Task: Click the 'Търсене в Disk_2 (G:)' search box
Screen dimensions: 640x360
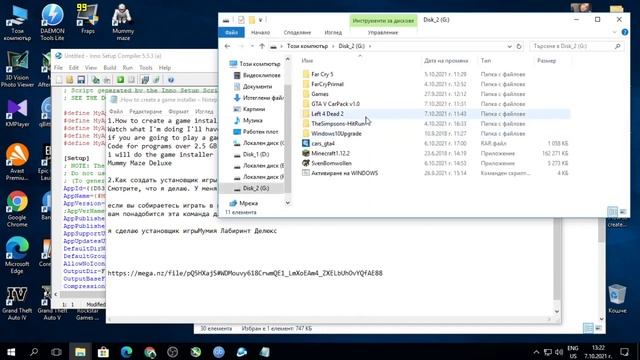Action: pyautogui.click(x=576, y=46)
